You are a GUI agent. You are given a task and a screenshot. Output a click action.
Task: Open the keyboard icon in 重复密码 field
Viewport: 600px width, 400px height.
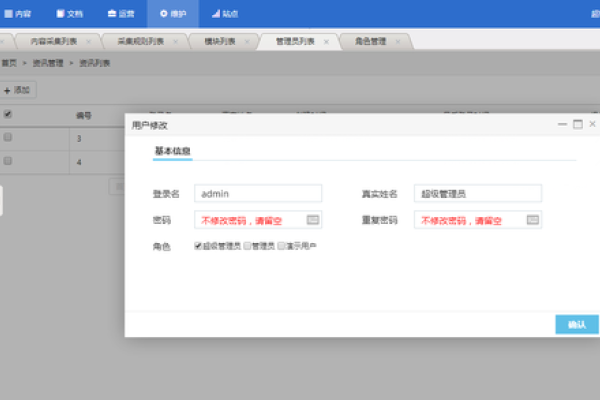click(x=533, y=220)
